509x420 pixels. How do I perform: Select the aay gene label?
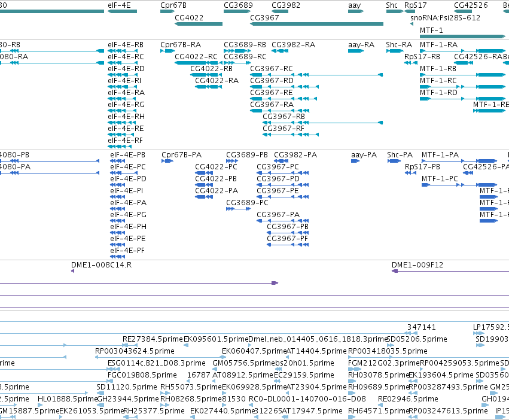point(355,5)
